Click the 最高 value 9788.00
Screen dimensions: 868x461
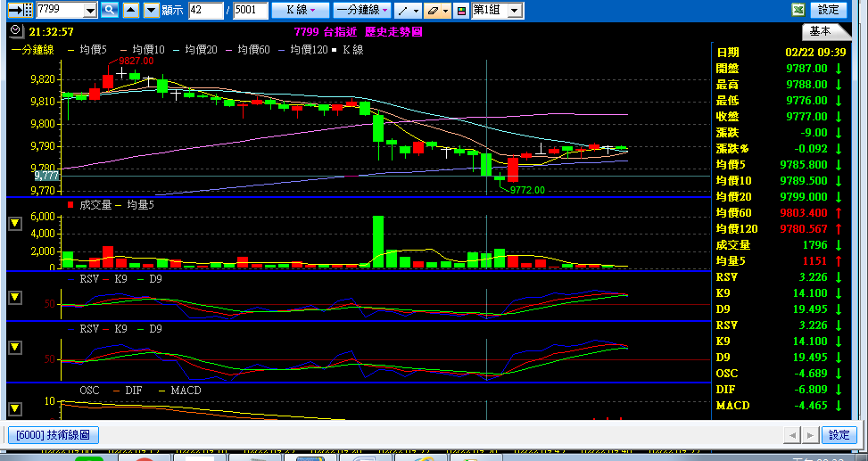pyautogui.click(x=806, y=85)
